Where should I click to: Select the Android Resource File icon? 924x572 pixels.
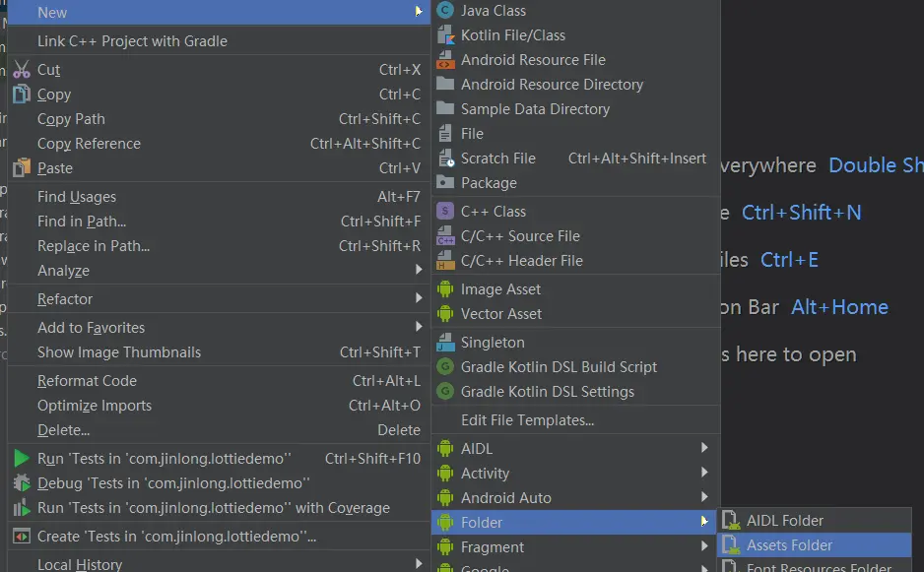click(x=444, y=60)
